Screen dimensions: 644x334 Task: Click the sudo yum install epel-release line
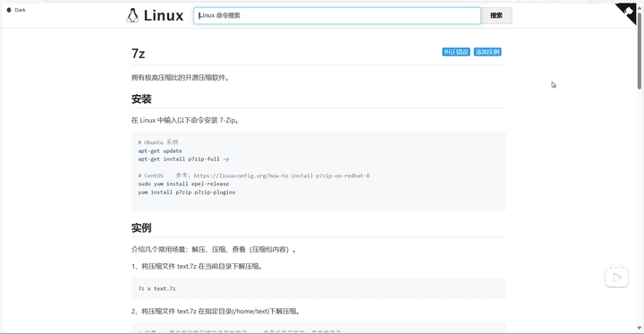click(x=183, y=184)
